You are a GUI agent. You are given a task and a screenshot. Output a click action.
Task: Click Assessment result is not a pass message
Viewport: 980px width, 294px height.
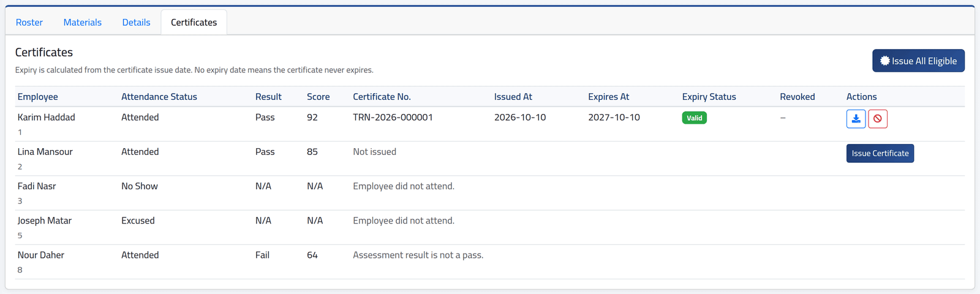(418, 255)
